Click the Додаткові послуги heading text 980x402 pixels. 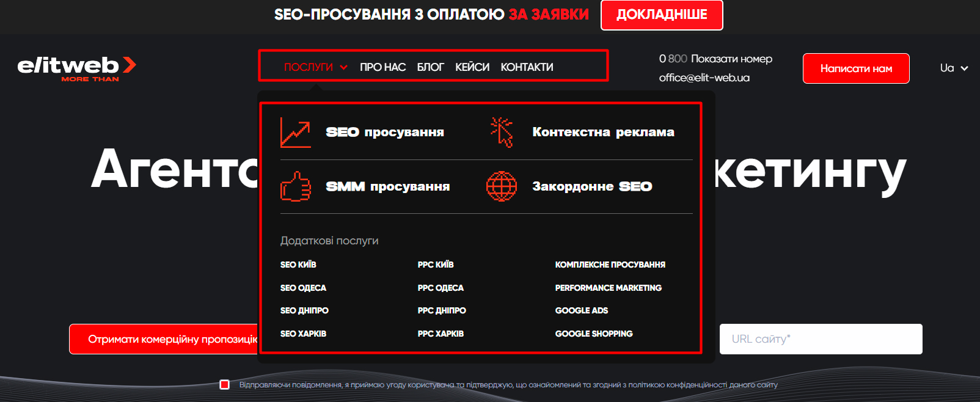pyautogui.click(x=329, y=241)
